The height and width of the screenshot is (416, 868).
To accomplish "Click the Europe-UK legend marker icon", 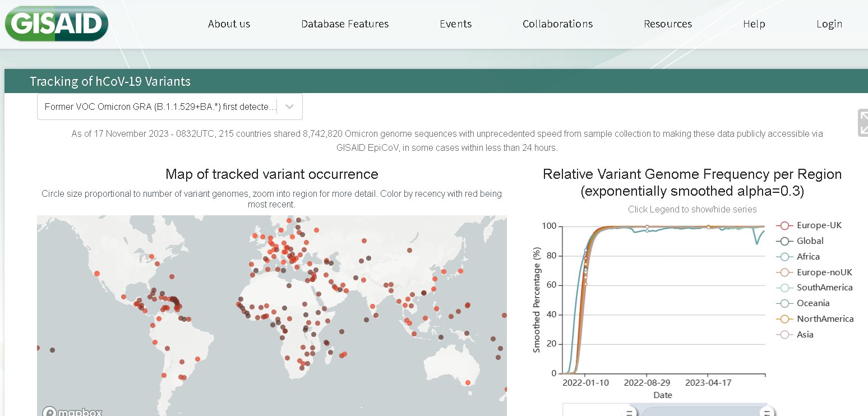I will pos(784,225).
